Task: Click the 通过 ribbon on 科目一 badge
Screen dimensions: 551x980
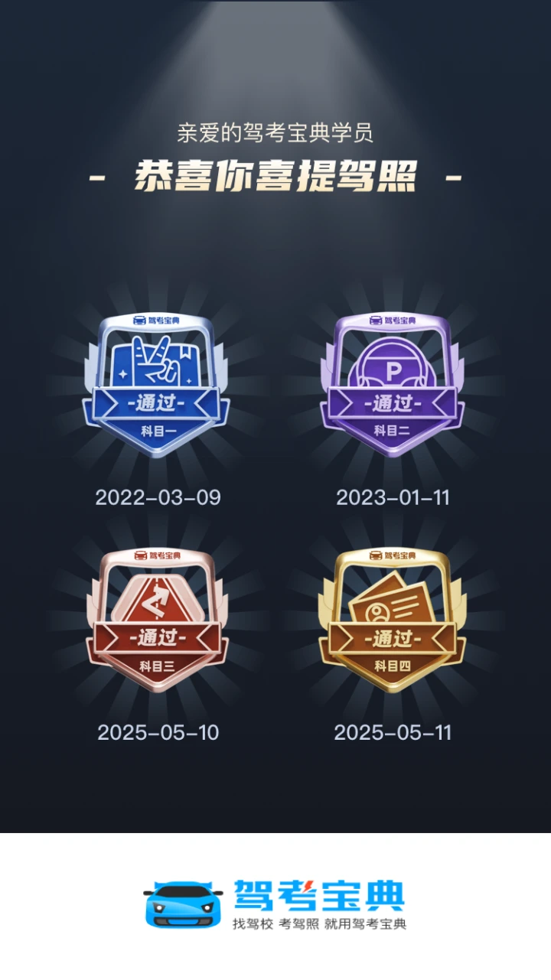Action: pos(158,403)
